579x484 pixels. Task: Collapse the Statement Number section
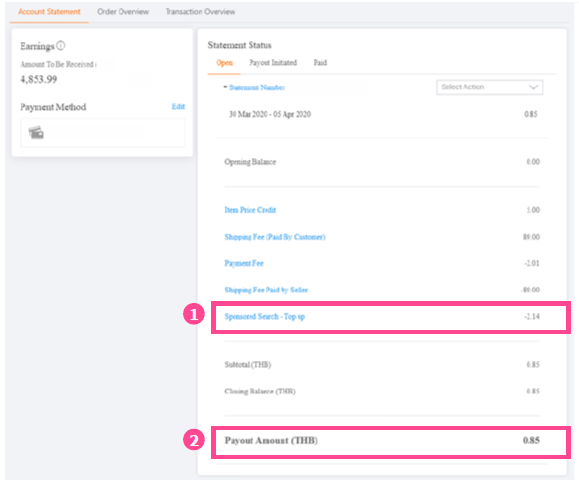coord(225,87)
